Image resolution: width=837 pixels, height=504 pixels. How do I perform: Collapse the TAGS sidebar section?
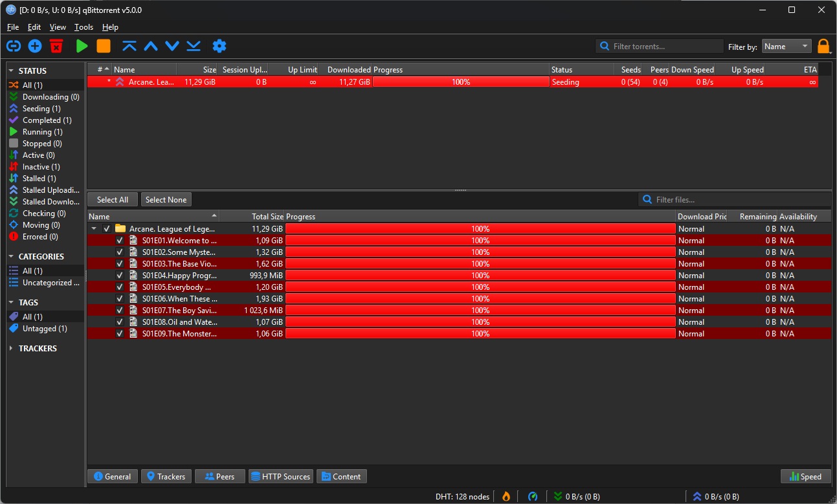tap(11, 303)
